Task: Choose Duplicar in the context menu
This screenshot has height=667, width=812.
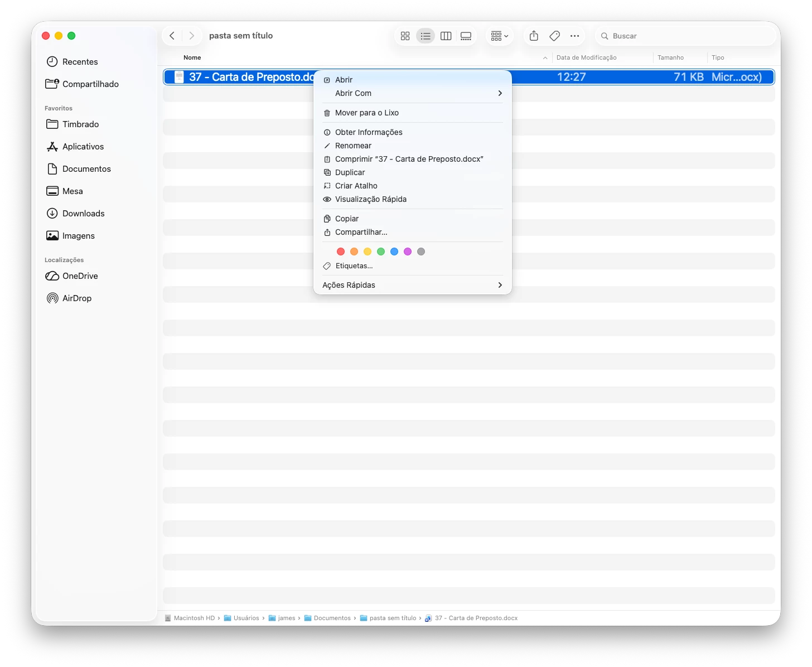Action: pyautogui.click(x=413, y=172)
